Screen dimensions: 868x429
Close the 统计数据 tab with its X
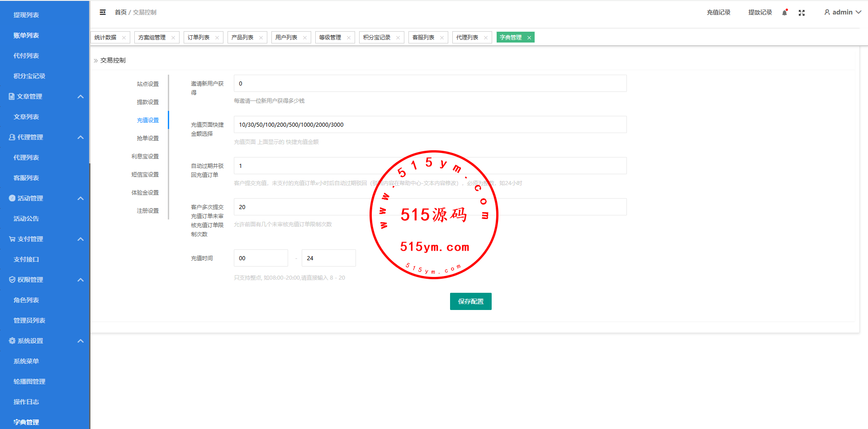pos(124,38)
